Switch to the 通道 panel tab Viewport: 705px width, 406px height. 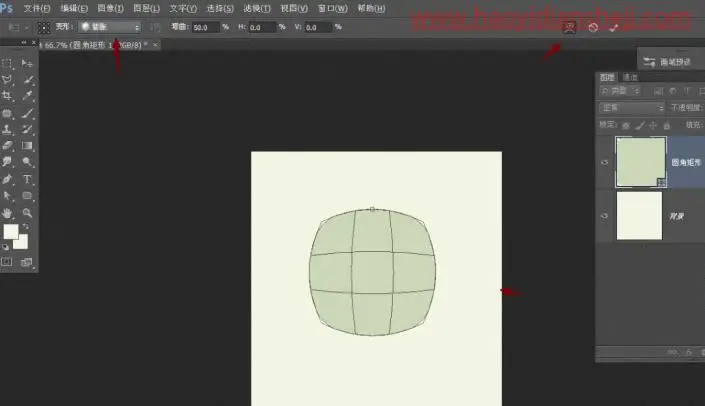click(x=630, y=77)
